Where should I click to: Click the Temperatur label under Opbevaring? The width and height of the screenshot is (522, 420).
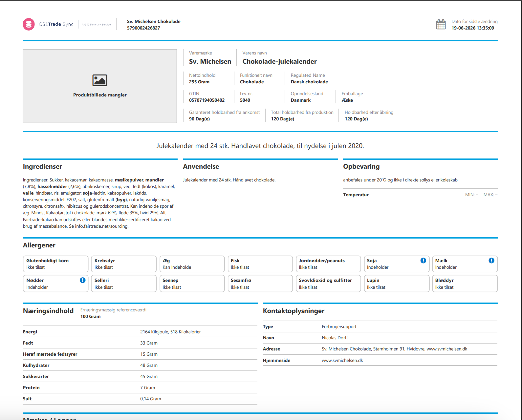[x=356, y=195]
